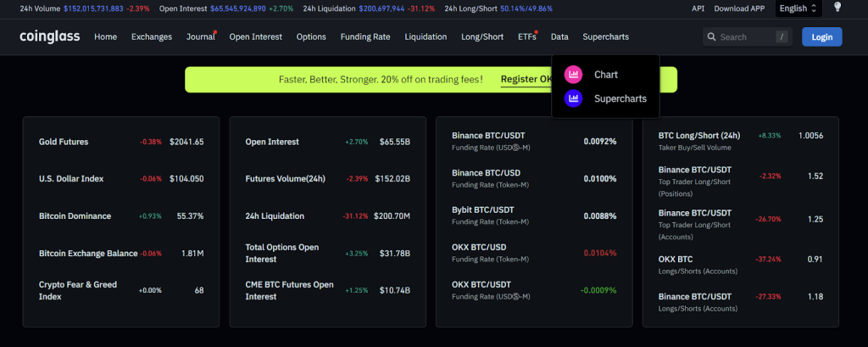Open OKX BTC/USD funding rate row
This screenshot has height=347, width=868.
click(534, 253)
